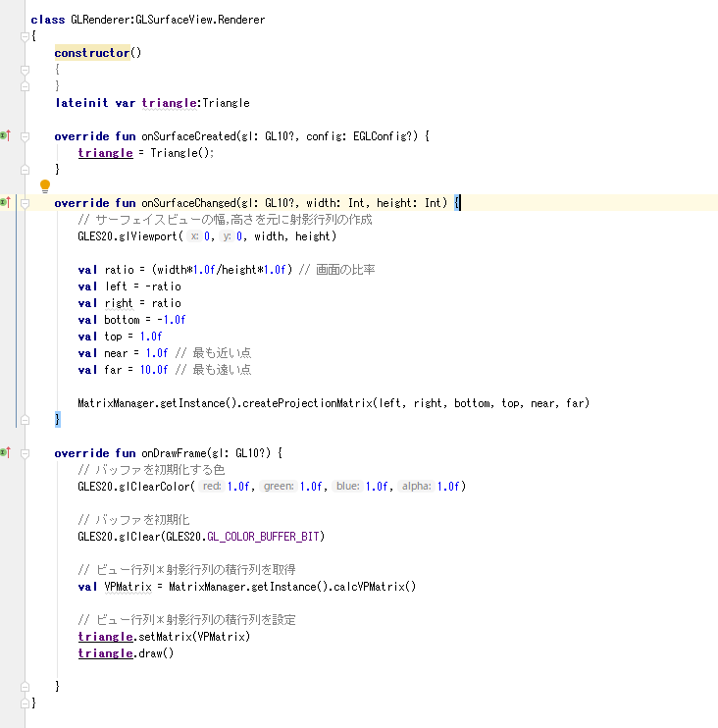Click GL_COLOR_BUFFER_BIT constant

(263, 537)
